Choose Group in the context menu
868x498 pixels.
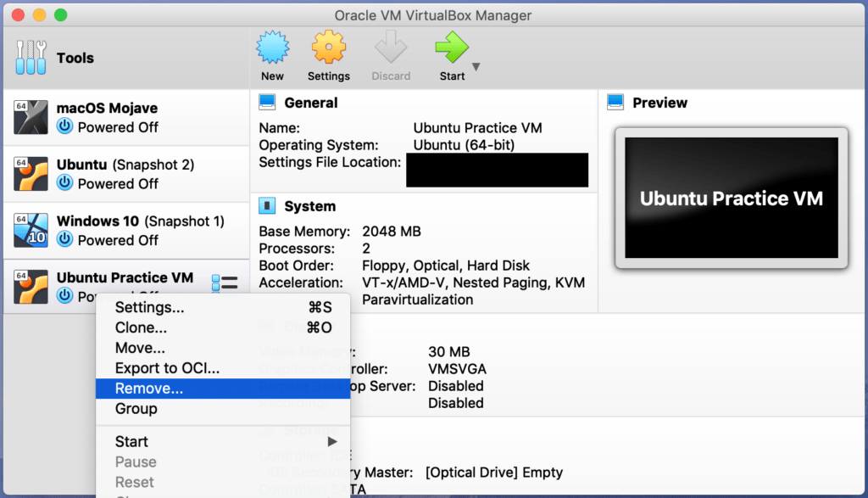[x=223, y=409]
